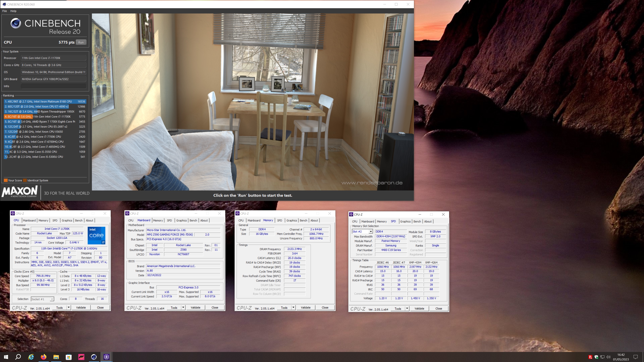Click the Windows Start button

[6, 357]
